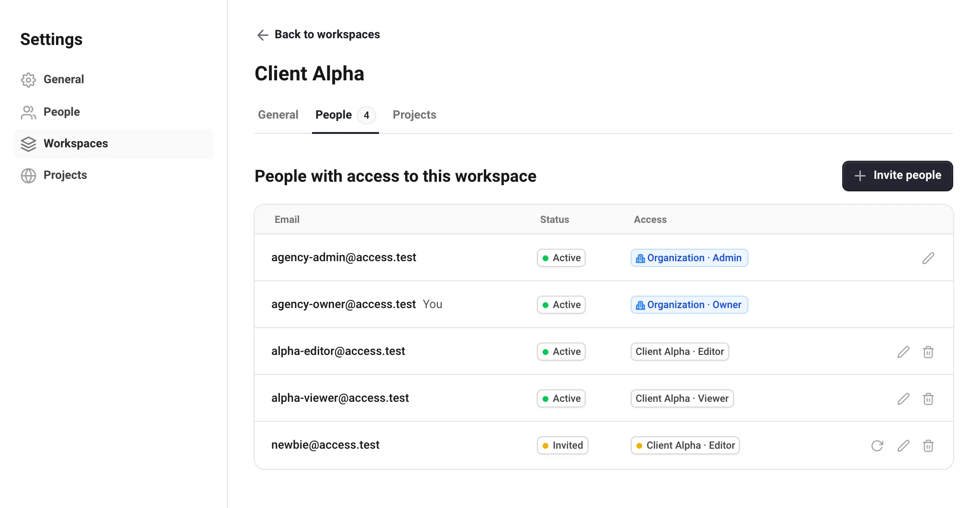Image resolution: width=980 pixels, height=508 pixels.
Task: Go to People in the settings sidebar
Action: (113, 112)
